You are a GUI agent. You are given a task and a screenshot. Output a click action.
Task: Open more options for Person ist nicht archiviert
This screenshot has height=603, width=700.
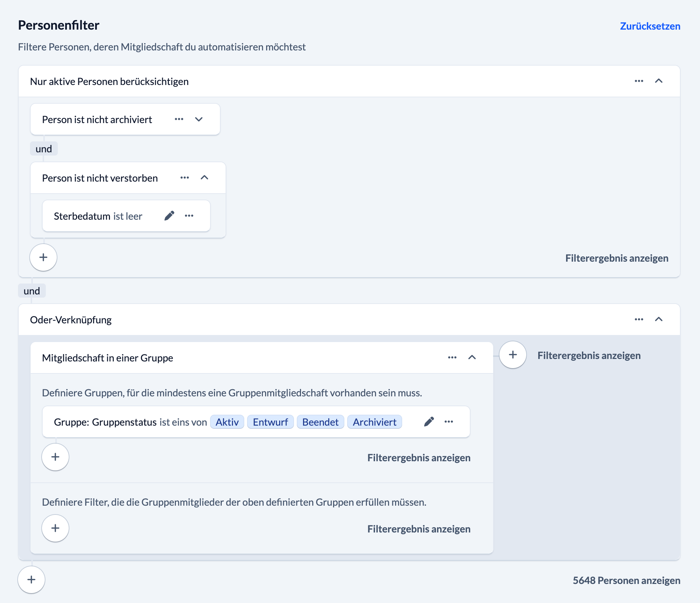pyautogui.click(x=179, y=119)
